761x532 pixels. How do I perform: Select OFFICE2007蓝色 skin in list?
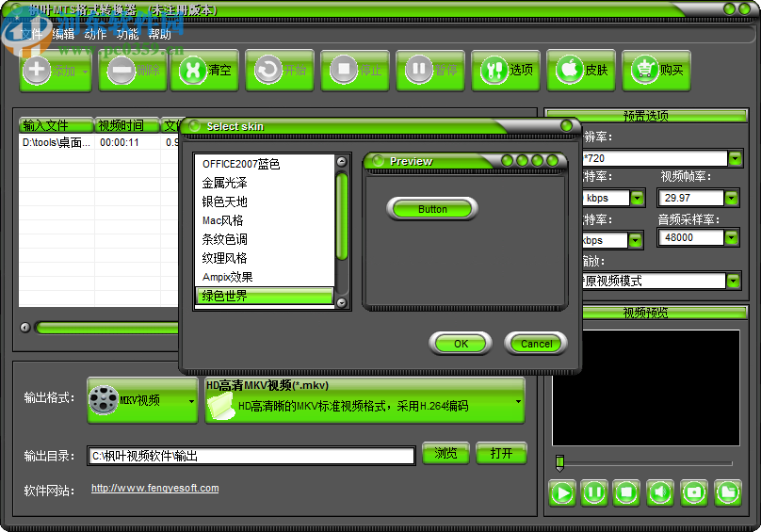(265, 164)
